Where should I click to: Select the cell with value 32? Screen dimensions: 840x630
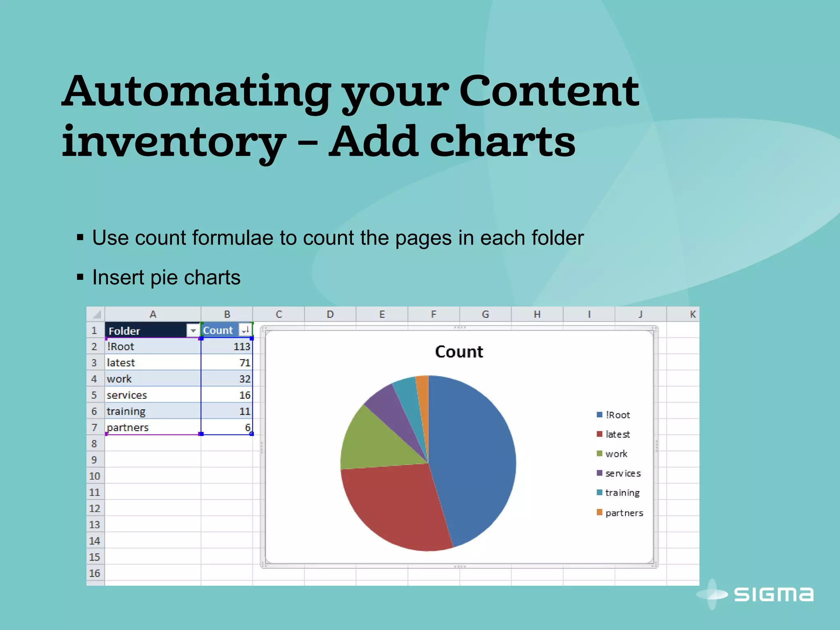(226, 379)
